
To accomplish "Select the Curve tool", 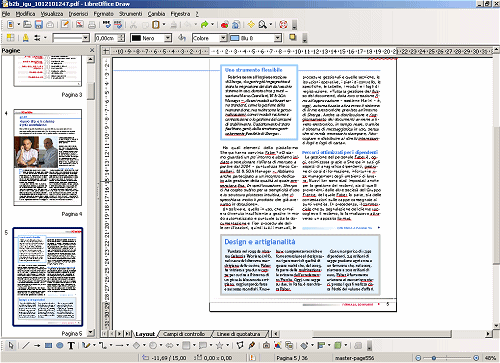I will coord(86,345).
